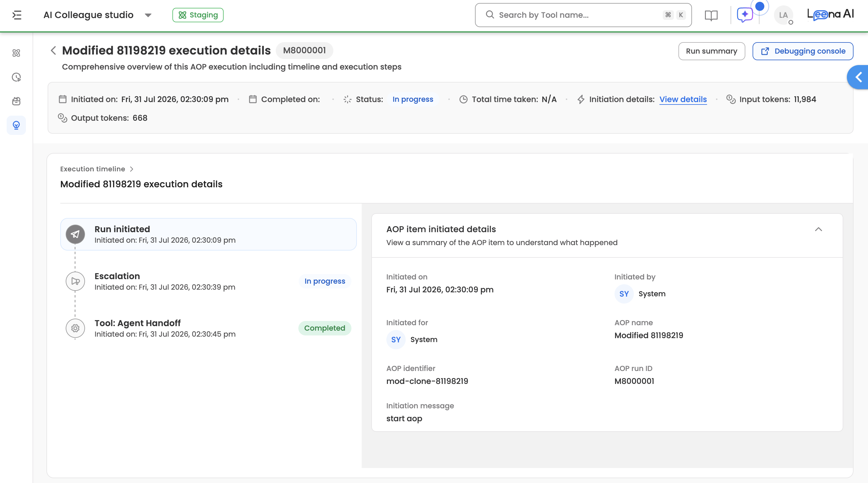Click the In progress status badge in summary
This screenshot has width=868, height=483.
tap(413, 99)
